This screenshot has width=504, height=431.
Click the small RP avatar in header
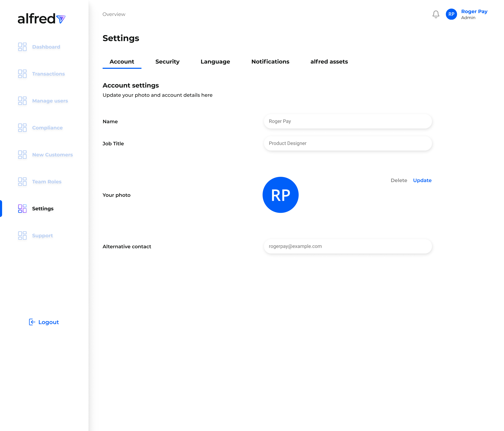point(451,14)
